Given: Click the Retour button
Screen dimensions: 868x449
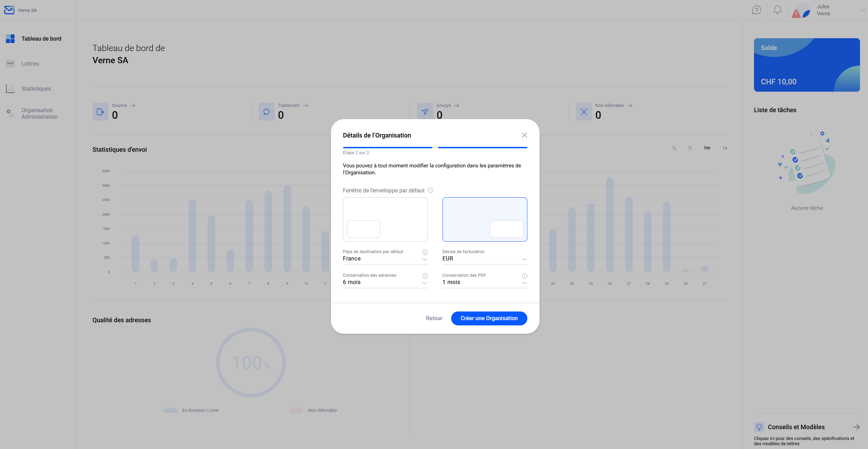Looking at the screenshot, I should pyautogui.click(x=434, y=318).
